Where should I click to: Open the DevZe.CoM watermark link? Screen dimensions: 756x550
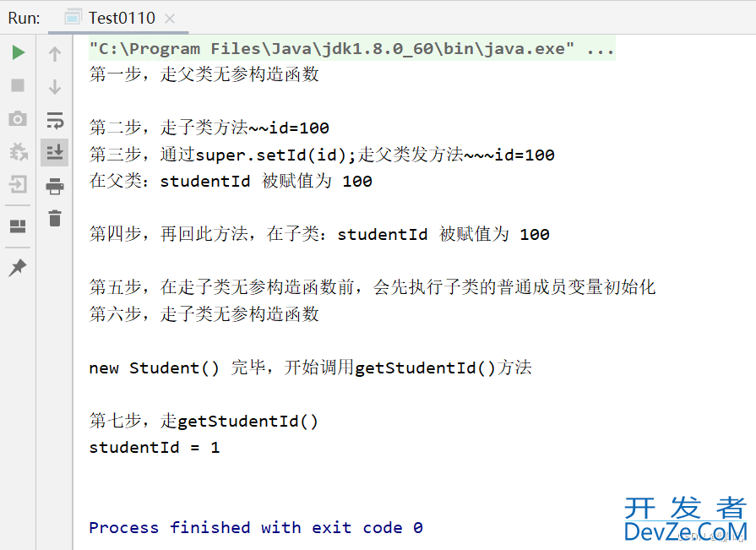pos(685,520)
